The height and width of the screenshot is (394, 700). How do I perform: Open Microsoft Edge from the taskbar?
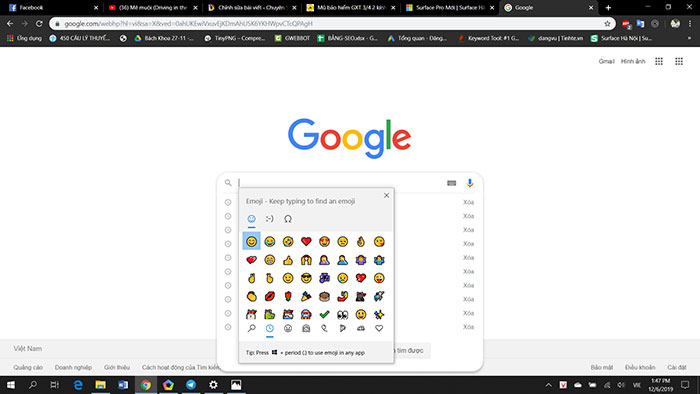[x=78, y=385]
